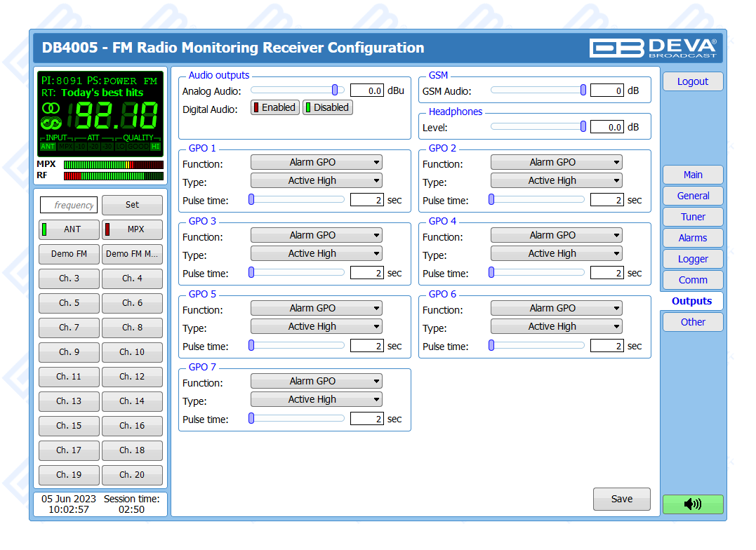Click the RDS symbol on receiver display
Image resolution: width=756 pixels, height=550 pixels.
click(x=51, y=123)
